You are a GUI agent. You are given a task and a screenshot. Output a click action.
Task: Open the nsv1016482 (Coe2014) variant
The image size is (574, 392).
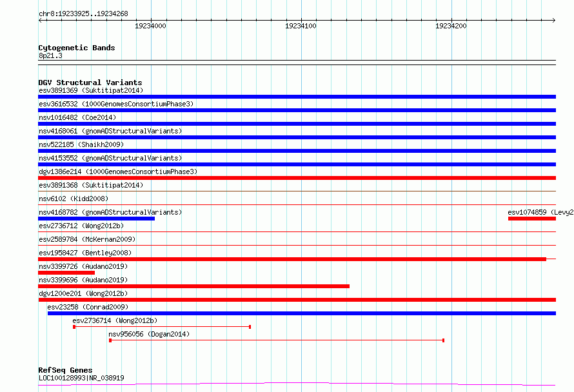(x=77, y=117)
